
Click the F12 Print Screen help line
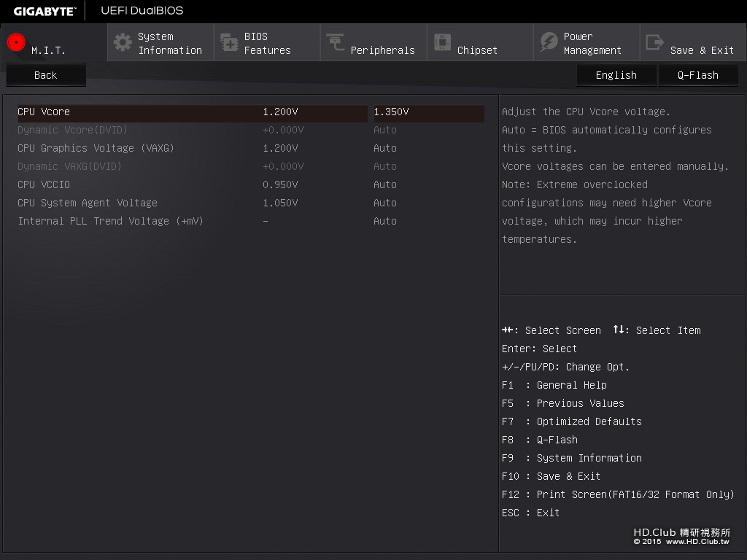[618, 495]
